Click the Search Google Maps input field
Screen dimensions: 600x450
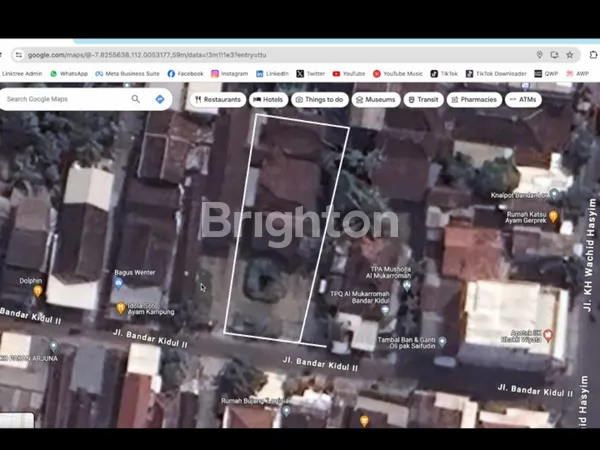(x=65, y=99)
